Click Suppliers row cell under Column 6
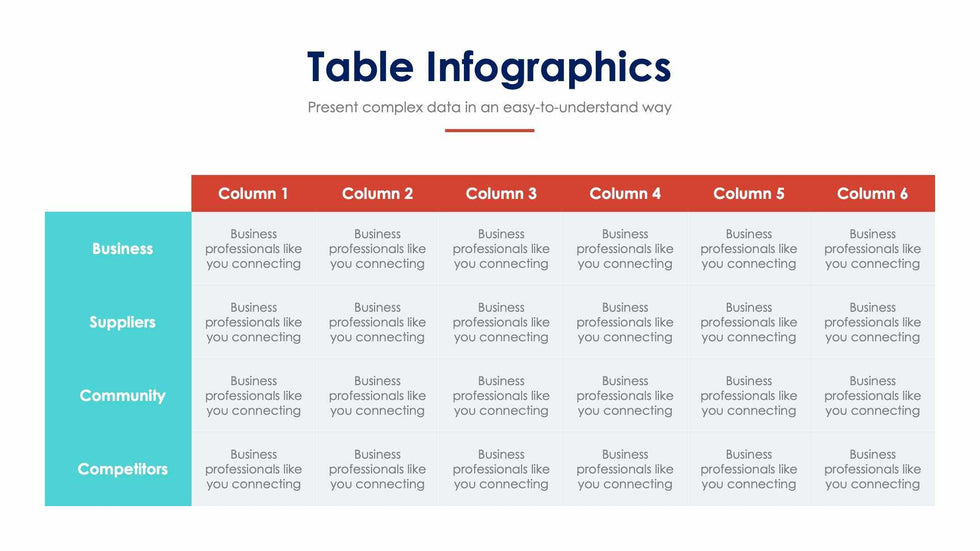980x551 pixels. click(x=872, y=322)
